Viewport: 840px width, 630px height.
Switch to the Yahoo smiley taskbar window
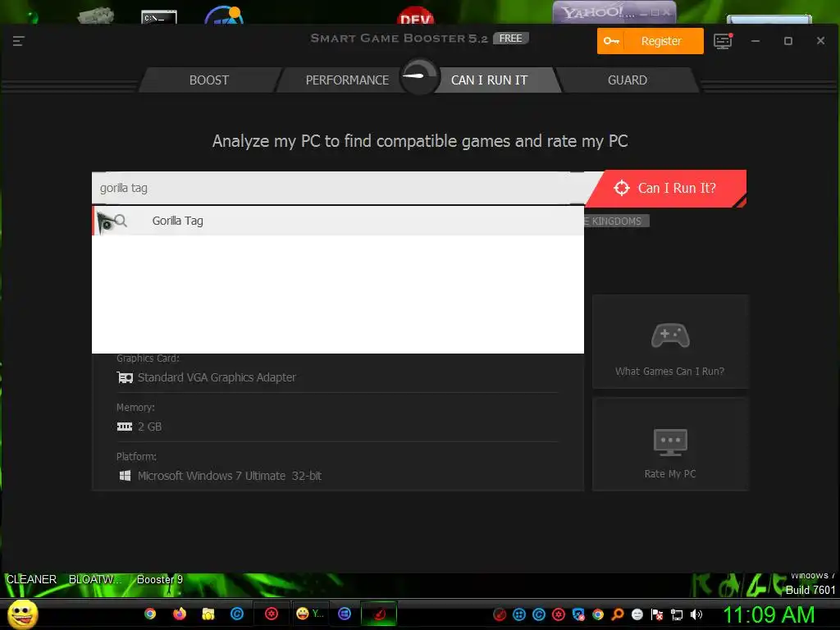[309, 614]
